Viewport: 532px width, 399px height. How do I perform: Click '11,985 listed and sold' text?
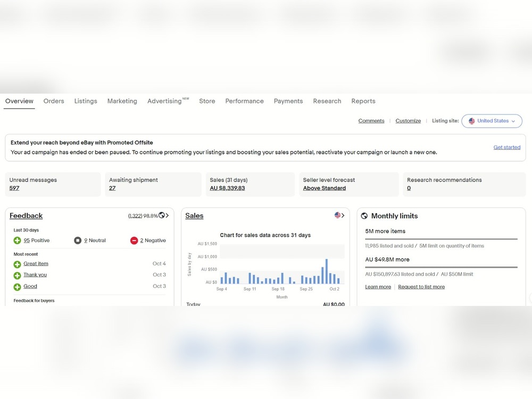tap(389, 246)
